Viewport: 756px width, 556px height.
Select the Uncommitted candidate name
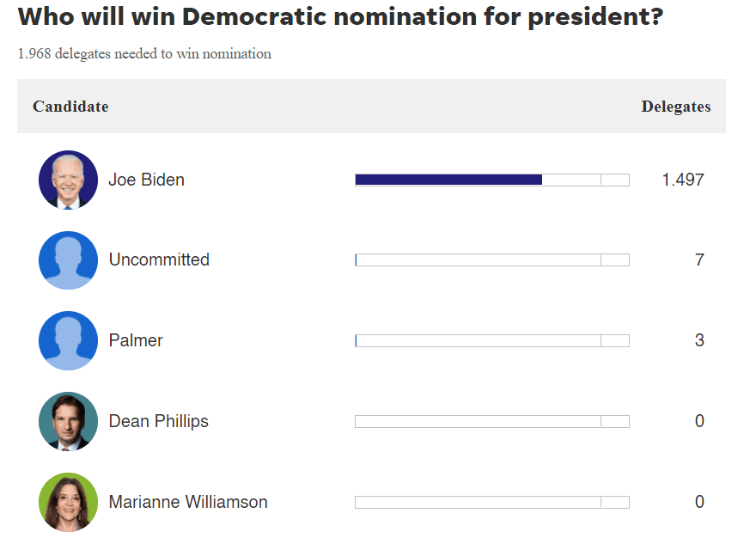point(159,260)
